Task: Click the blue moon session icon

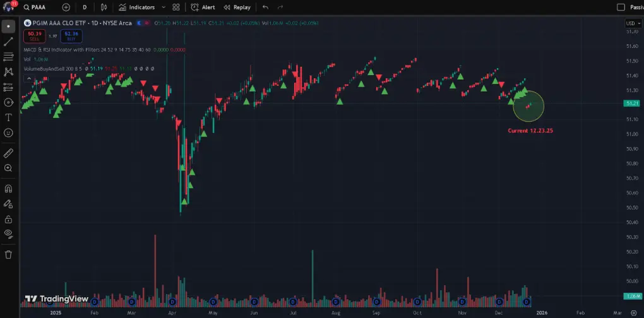Action: (x=140, y=23)
